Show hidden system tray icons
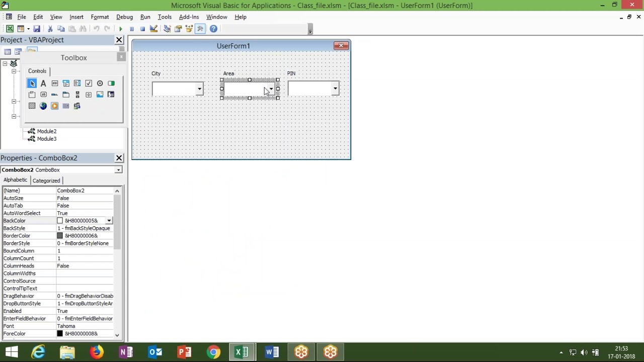644x362 pixels. 561,352
